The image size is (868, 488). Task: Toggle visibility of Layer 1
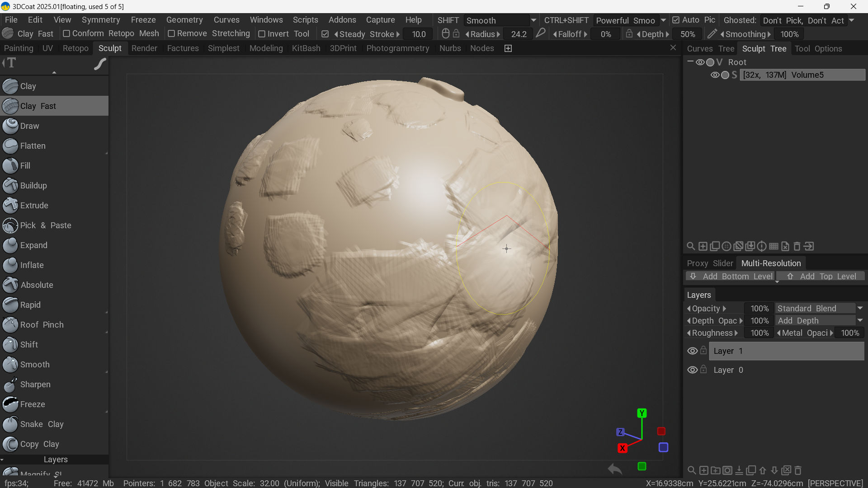pyautogui.click(x=692, y=351)
